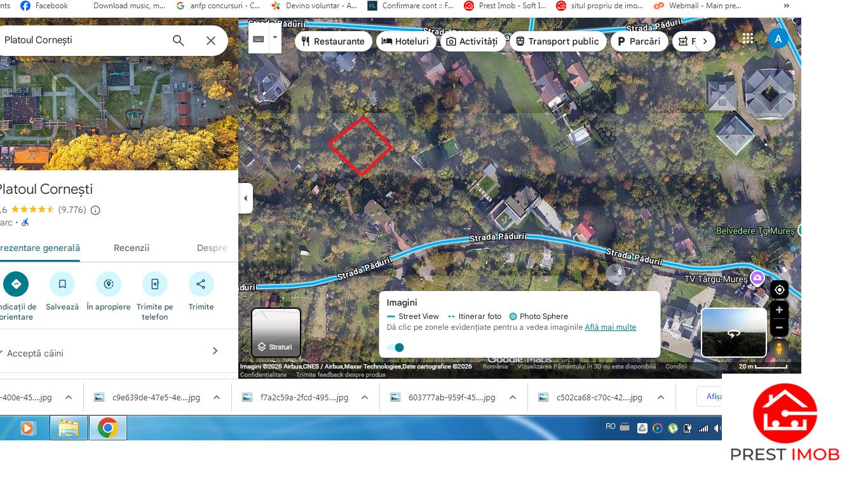Viewport: 868px width, 488px height.
Task: Zoom in the map with plus
Action: click(779, 310)
